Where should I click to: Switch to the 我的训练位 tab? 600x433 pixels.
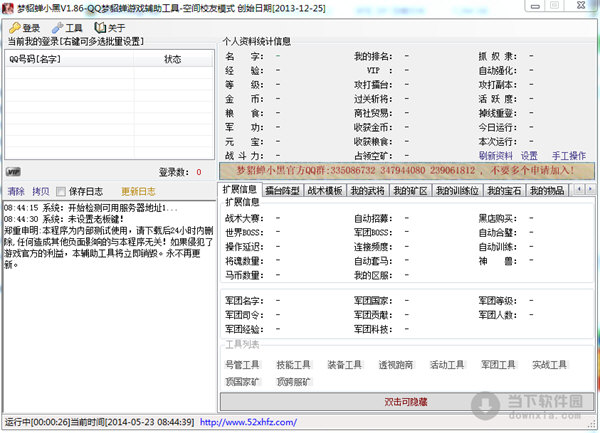[x=458, y=190]
